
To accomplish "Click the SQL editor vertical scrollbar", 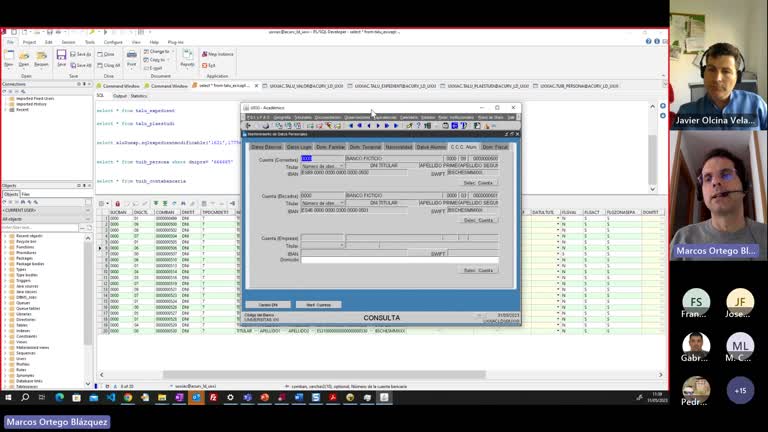I will 652,152.
